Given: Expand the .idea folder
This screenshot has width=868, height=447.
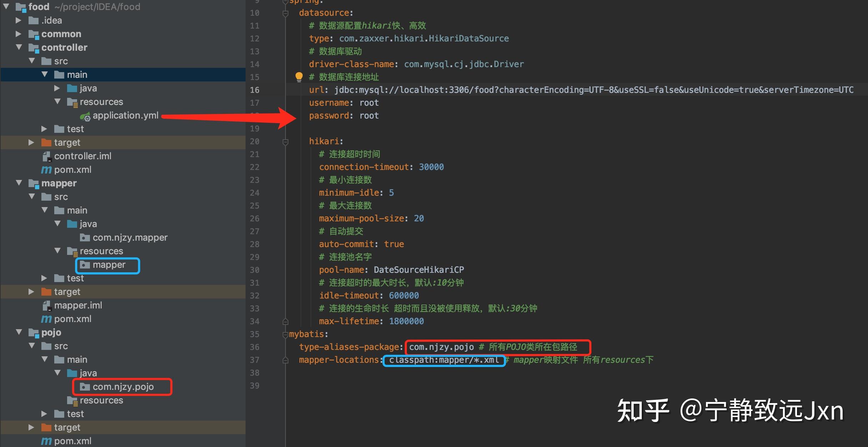Looking at the screenshot, I should (x=18, y=20).
